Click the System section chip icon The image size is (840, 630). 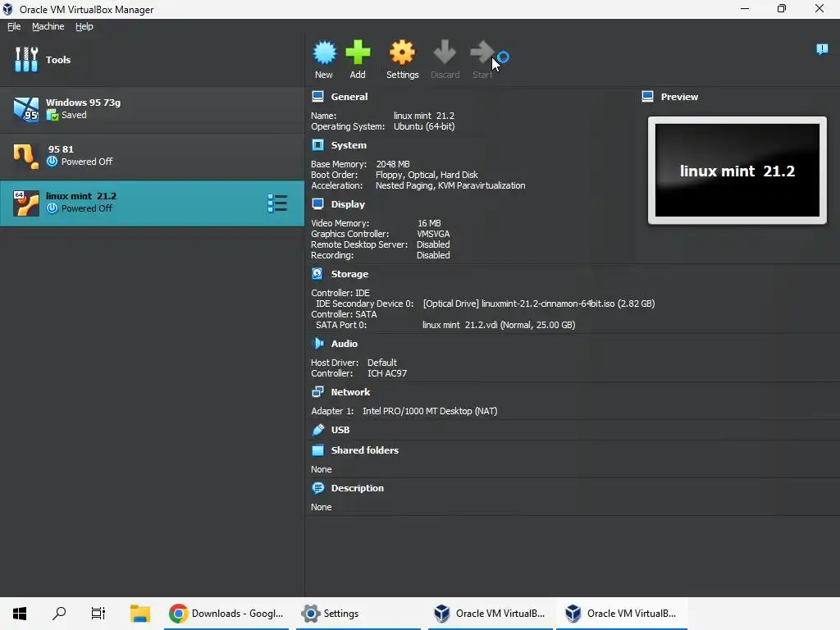[x=317, y=145]
